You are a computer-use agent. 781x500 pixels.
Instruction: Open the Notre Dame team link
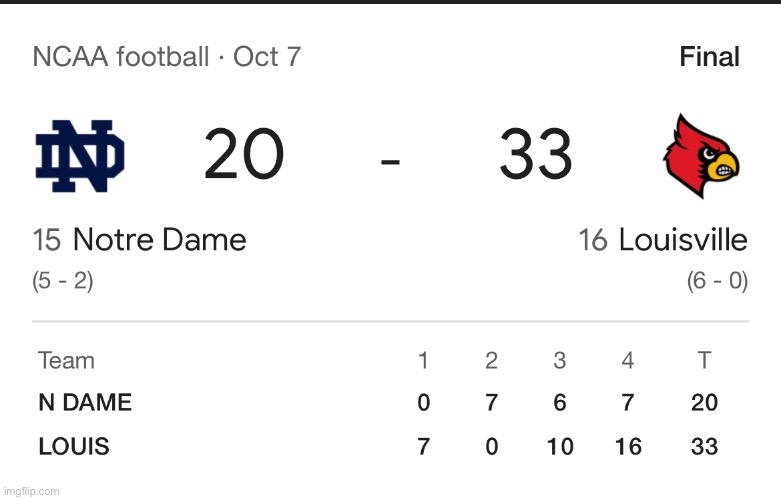coord(159,240)
